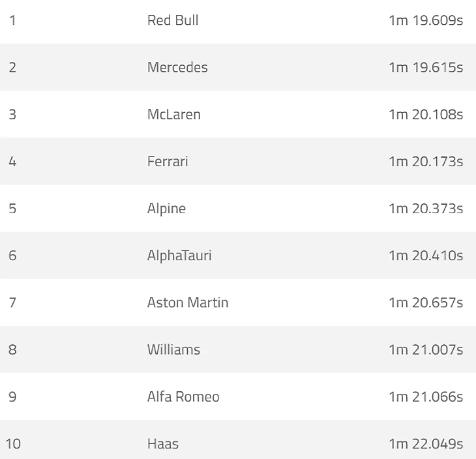The height and width of the screenshot is (459, 476).
Task: Click the Alfa Romeo team name
Action: click(x=183, y=396)
